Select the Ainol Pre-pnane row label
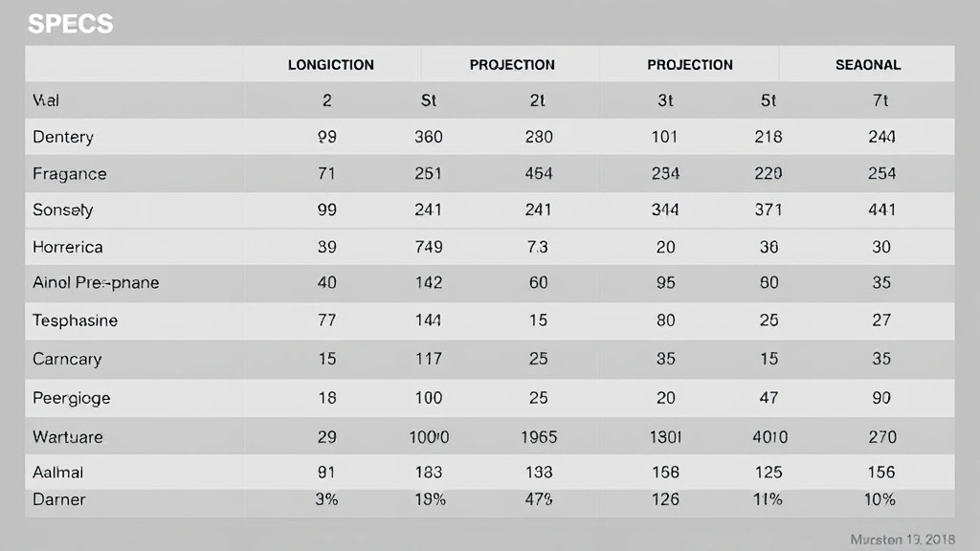This screenshot has width=980, height=551. click(96, 283)
